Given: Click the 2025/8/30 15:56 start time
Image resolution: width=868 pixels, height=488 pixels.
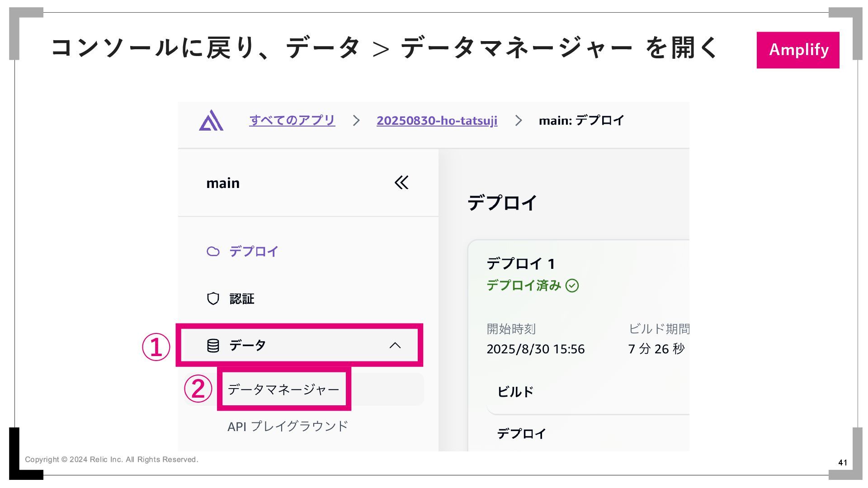Looking at the screenshot, I should pyautogui.click(x=536, y=349).
